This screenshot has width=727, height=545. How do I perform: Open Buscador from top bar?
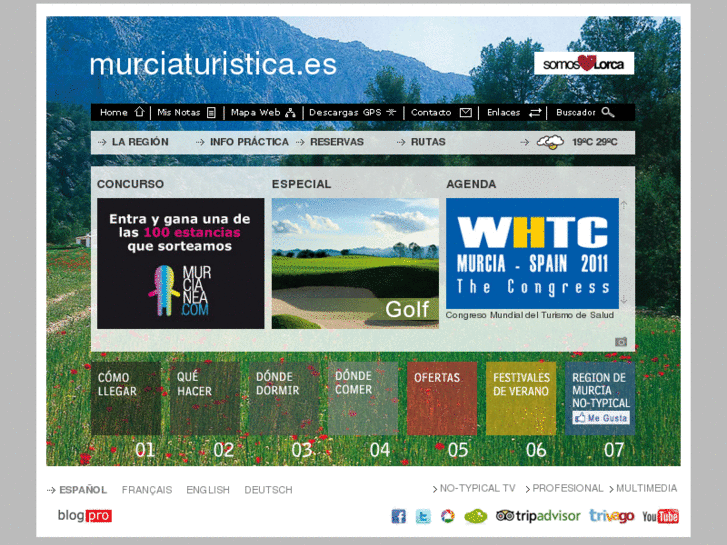tap(575, 112)
